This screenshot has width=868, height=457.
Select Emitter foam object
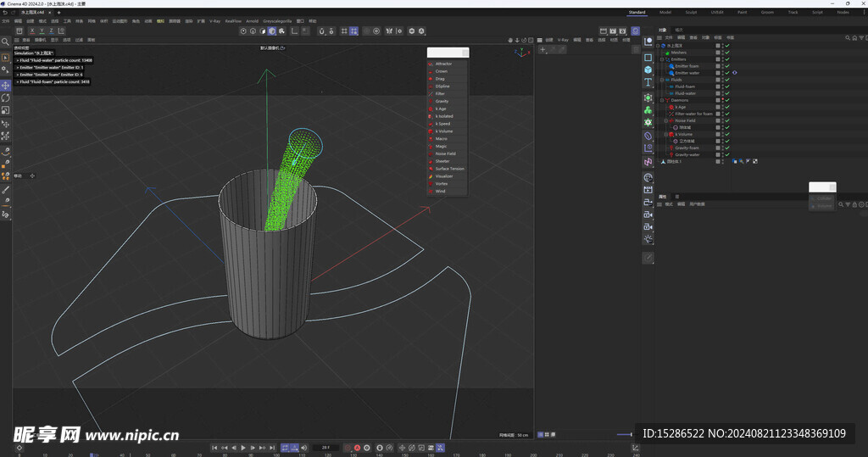coord(687,66)
